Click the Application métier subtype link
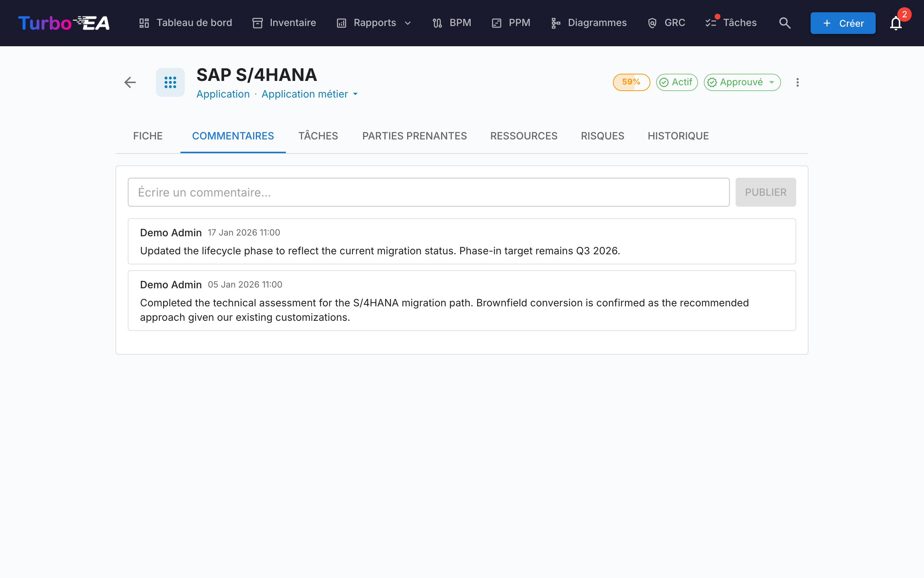Screen dimensions: 924x578 click(305, 94)
